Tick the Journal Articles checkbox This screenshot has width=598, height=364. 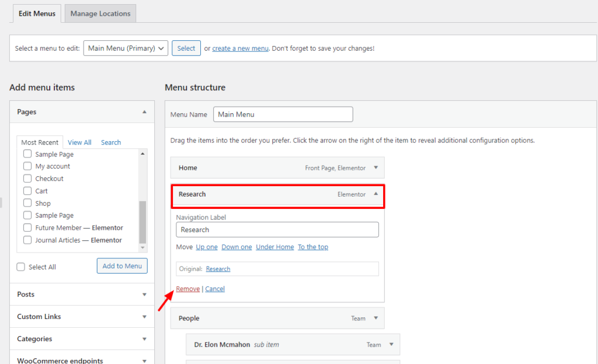(27, 240)
